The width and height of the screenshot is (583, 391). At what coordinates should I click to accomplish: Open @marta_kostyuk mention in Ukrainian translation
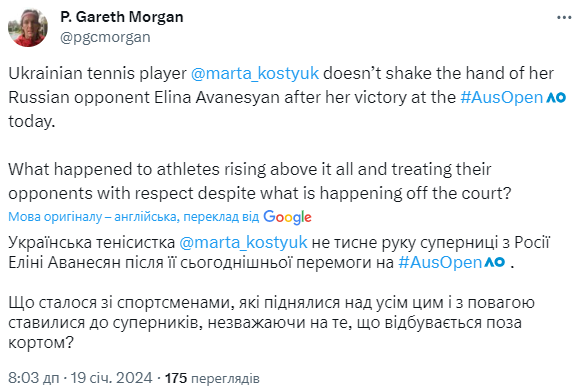coord(243,242)
